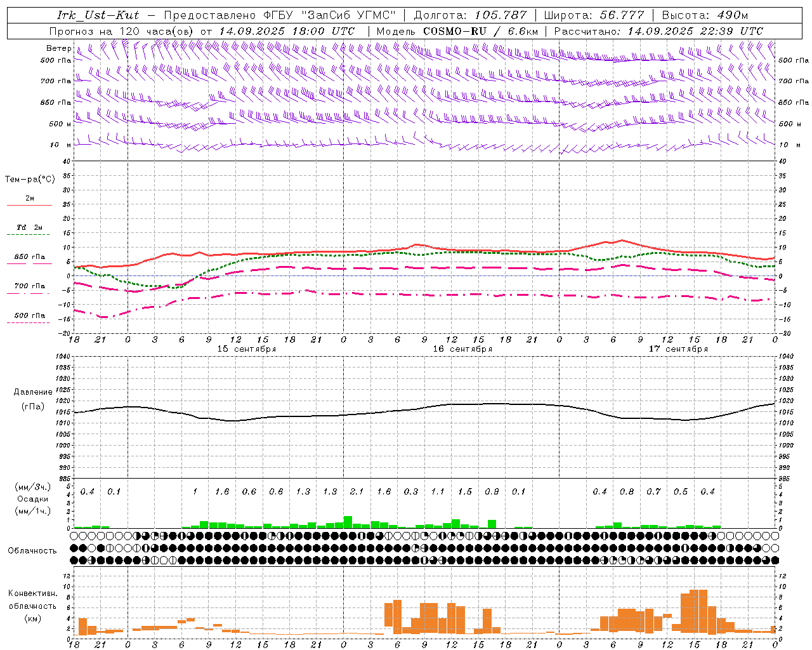Click the station name Irk_Ust-Kut
The height and width of the screenshot is (650, 812).
pyautogui.click(x=98, y=15)
